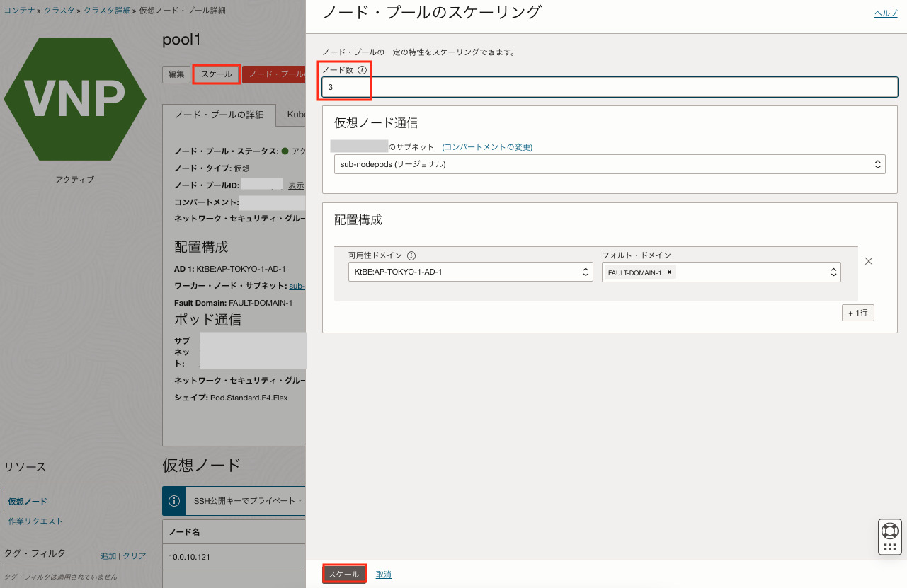Open the ヘルプ link at top right
907x588 pixels.
click(x=885, y=13)
